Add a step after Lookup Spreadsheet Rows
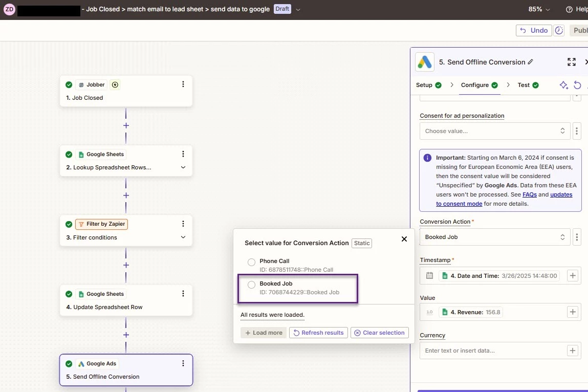588x392 pixels. [x=126, y=195]
